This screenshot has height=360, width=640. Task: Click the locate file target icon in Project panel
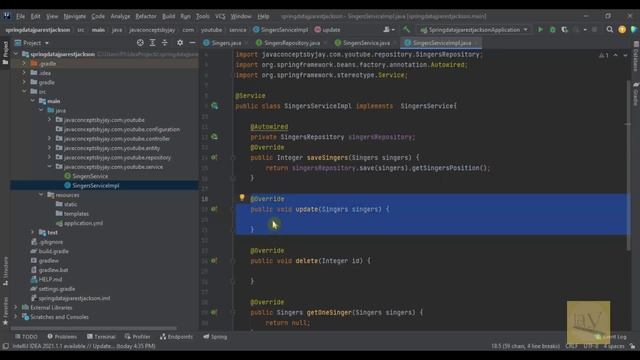click(140, 42)
